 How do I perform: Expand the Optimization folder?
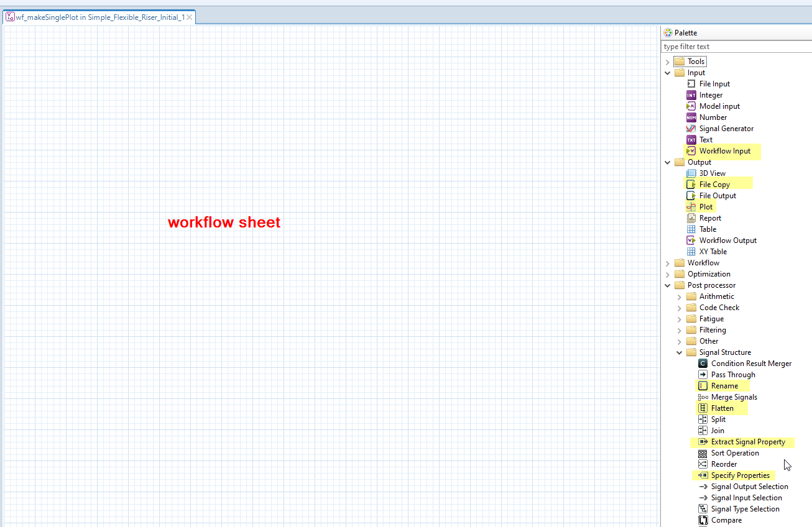point(668,274)
